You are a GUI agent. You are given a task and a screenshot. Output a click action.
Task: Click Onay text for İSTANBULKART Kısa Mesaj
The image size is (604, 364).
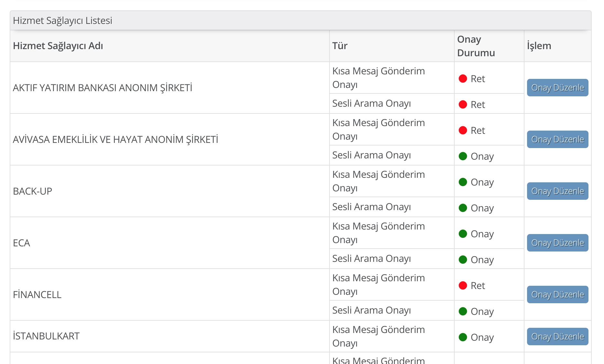(x=482, y=337)
